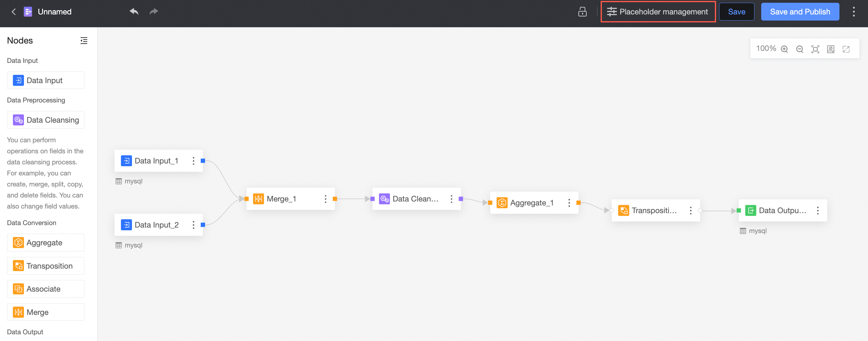Click the undo arrow icon

(x=134, y=11)
